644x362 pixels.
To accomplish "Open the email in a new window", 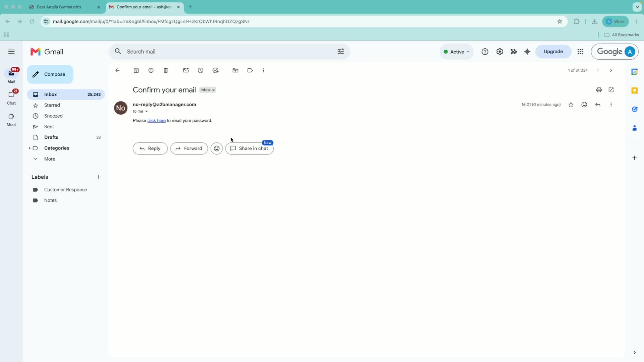I will coord(611,90).
